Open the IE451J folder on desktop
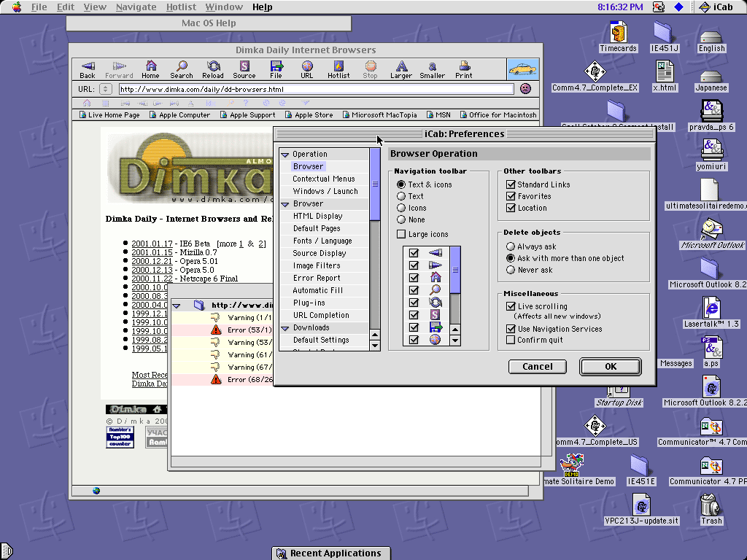The image size is (747, 560). pos(664,36)
